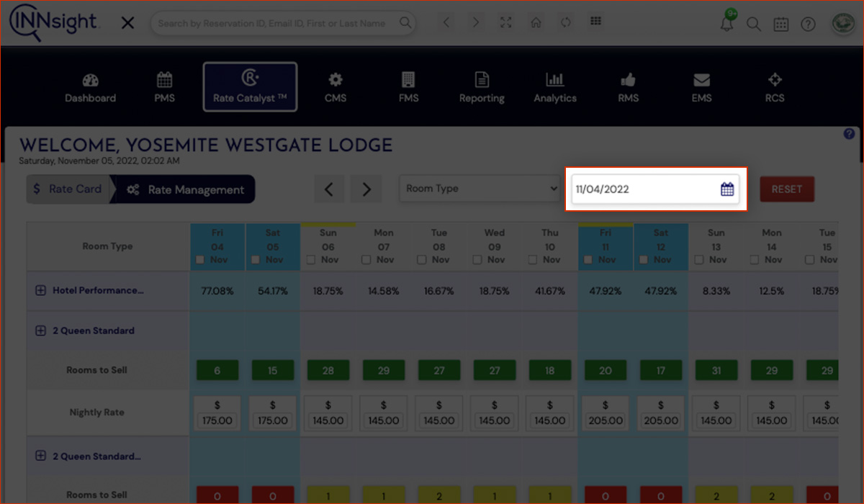Viewport: 864px width, 504px height.
Task: Expand the first 2 Queen Standard row
Action: pos(40,331)
